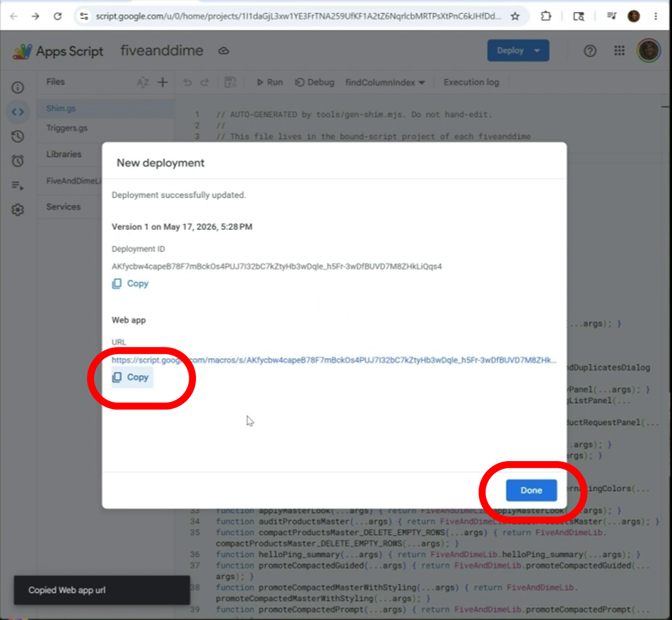Start the Debug tool
Viewport: 672px width, 620px height.
coord(315,82)
